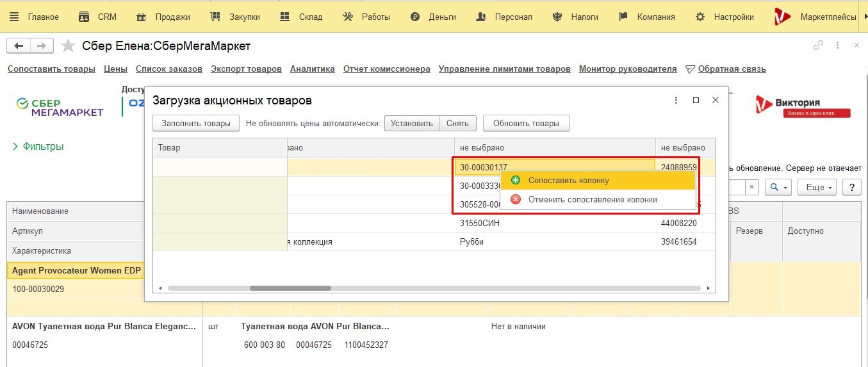This screenshot has width=868, height=367.
Task: Select cell 31550СИН in the dialog table
Action: (x=555, y=224)
